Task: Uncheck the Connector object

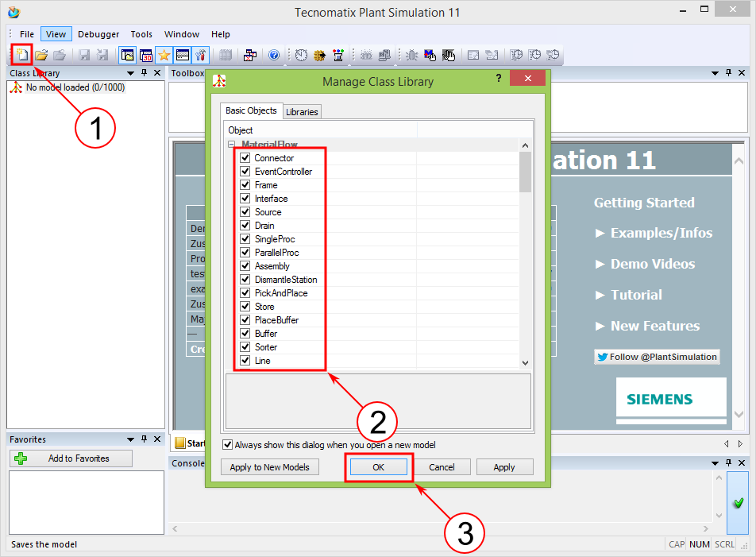Action: (245, 157)
